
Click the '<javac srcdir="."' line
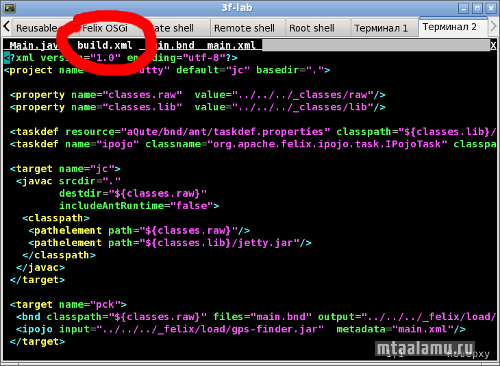68,181
